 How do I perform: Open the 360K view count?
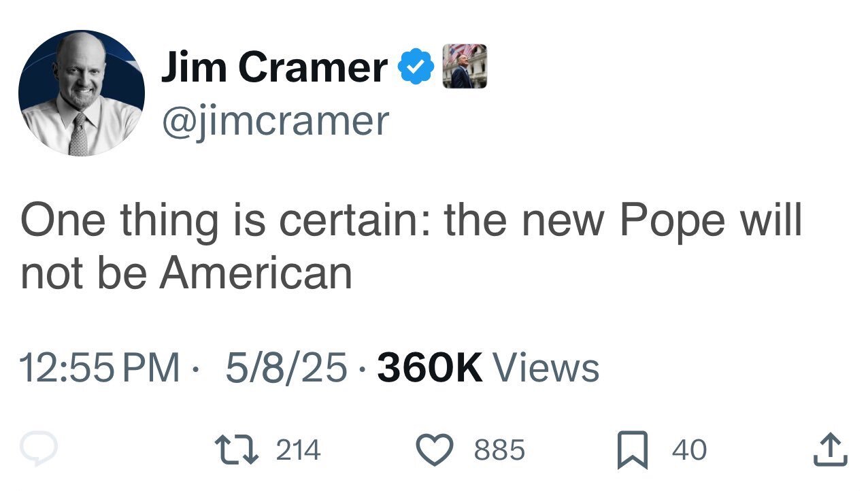tap(429, 368)
